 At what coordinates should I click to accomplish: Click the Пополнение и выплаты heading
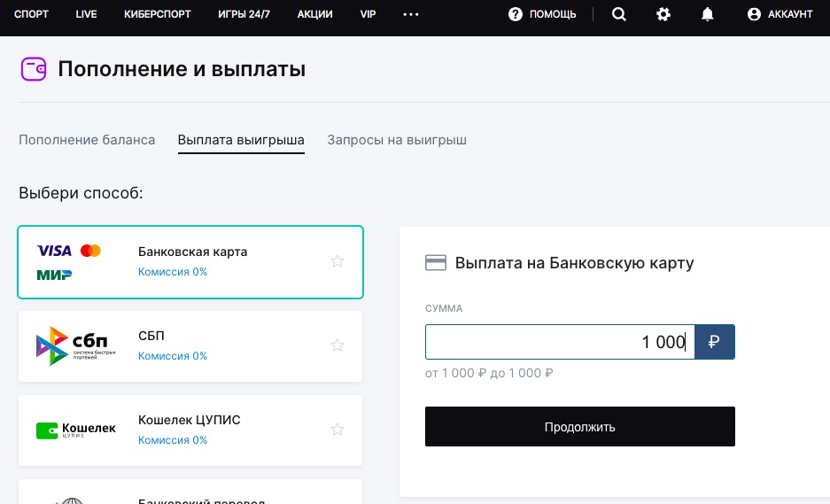tap(182, 69)
